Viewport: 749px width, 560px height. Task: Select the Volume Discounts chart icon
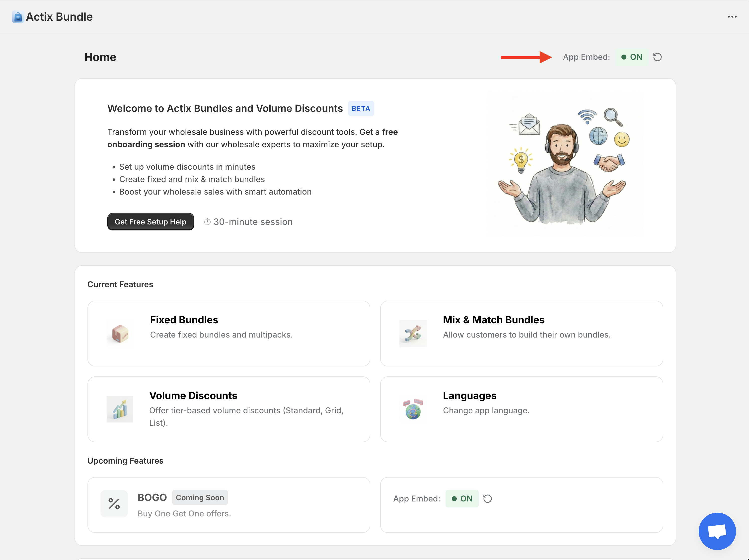coord(120,409)
